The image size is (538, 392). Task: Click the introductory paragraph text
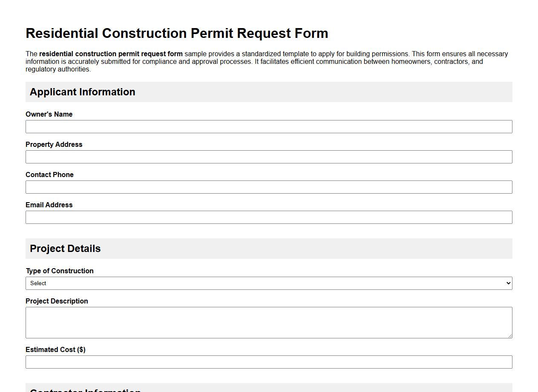(x=256, y=61)
